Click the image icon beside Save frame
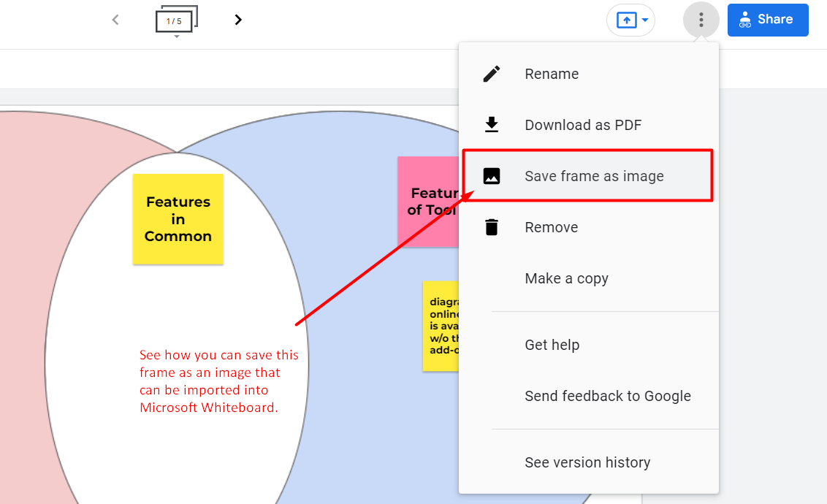This screenshot has height=504, width=827. click(x=492, y=176)
